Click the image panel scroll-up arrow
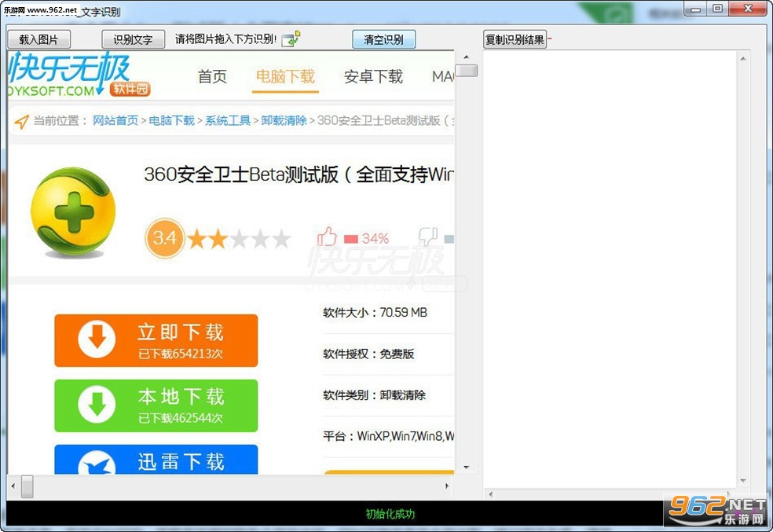 coord(467,57)
